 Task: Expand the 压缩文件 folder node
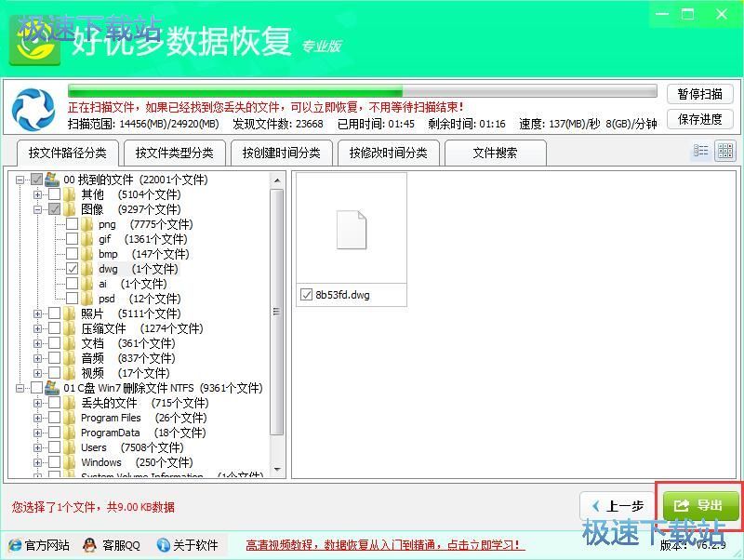37,328
